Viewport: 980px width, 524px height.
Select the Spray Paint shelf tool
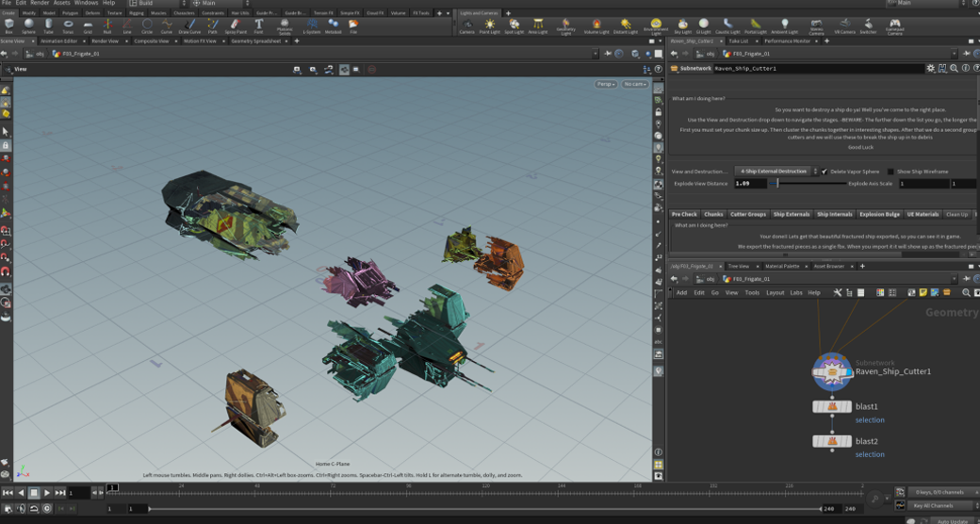click(235, 25)
